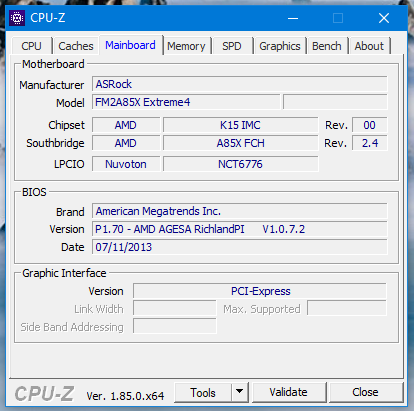Screen dimensions: 414x411
Task: Click the Motherboard group title
Action: point(53,64)
